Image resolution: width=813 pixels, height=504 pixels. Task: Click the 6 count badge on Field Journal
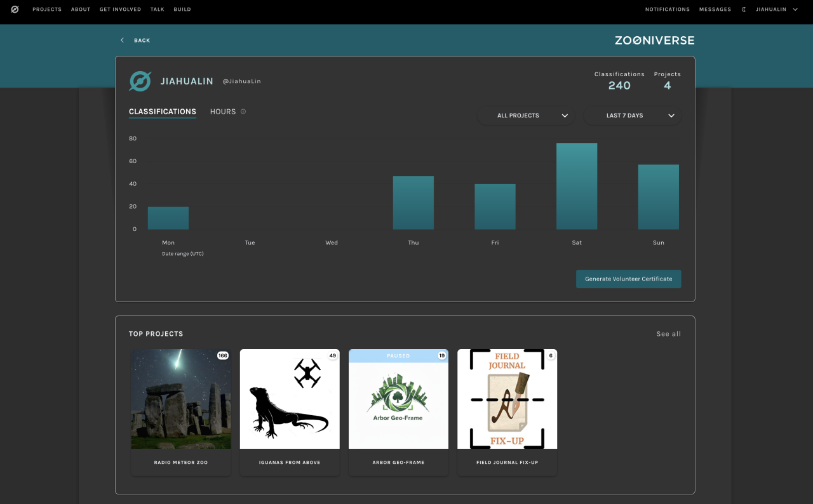point(551,355)
